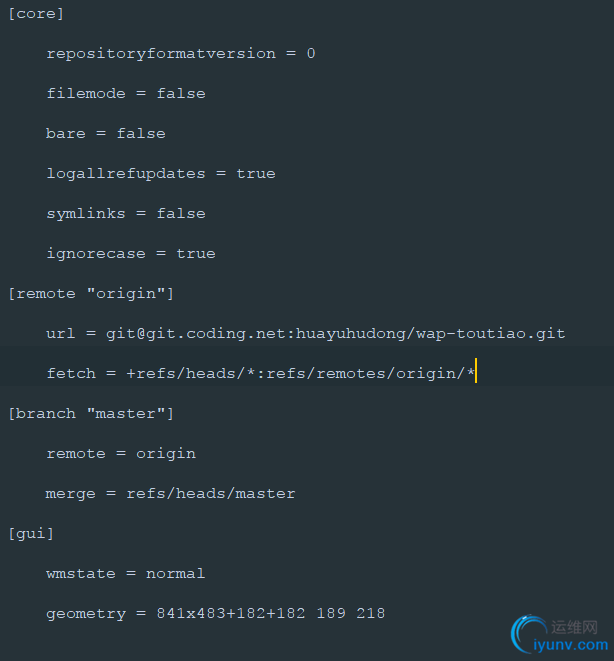Screen dimensions: 614x661
Task: Select the logallrefupdates = true line
Action: (x=161, y=173)
